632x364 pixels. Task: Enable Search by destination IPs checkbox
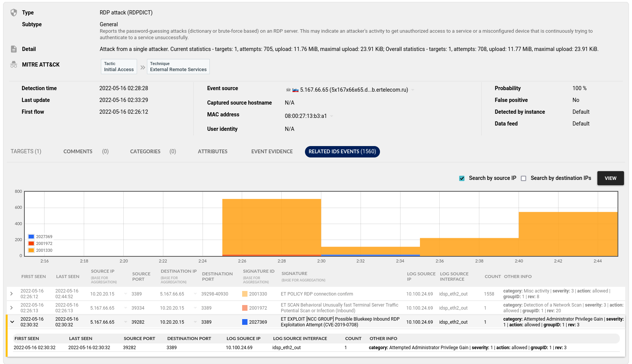click(523, 178)
